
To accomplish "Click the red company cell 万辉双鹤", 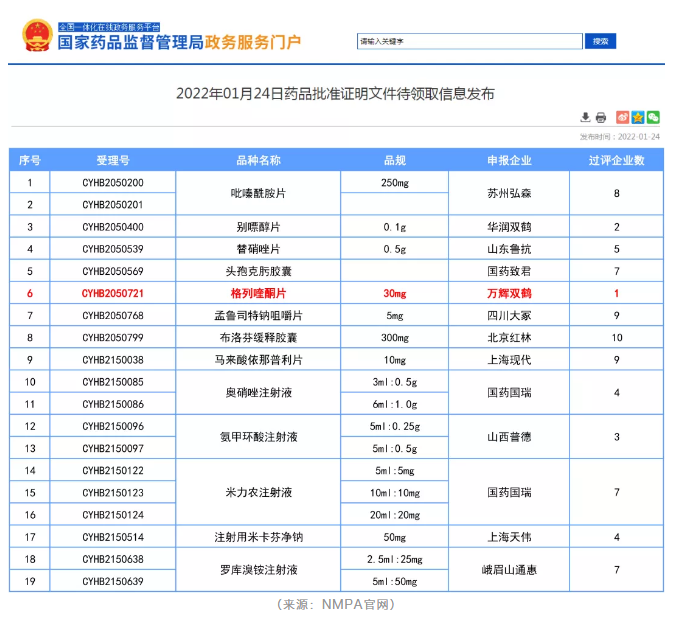I will (x=509, y=294).
